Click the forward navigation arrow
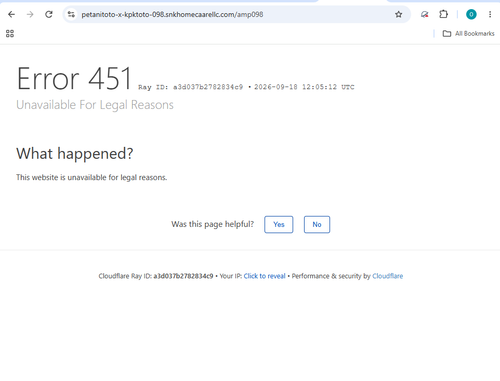The image size is (500, 381). (30, 14)
